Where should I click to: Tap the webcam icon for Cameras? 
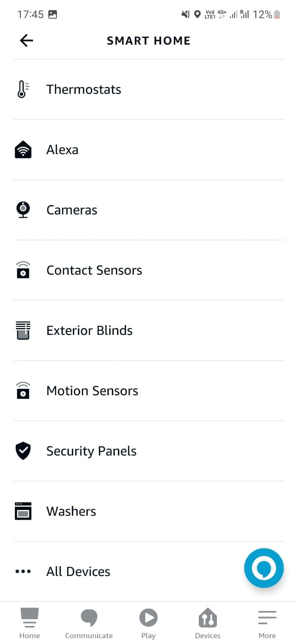pyautogui.click(x=23, y=210)
